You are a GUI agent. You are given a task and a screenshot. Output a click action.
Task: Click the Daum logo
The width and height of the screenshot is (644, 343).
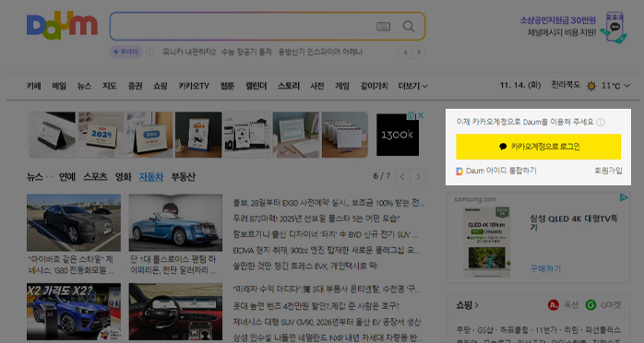click(x=62, y=26)
